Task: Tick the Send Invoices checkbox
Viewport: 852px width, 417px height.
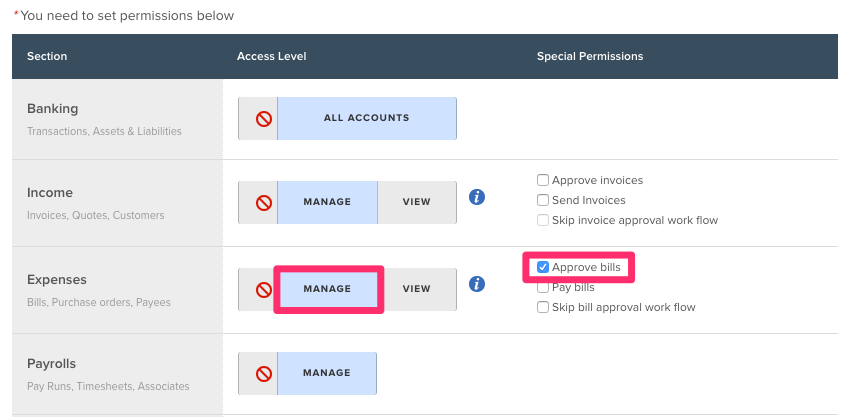Action: point(542,200)
